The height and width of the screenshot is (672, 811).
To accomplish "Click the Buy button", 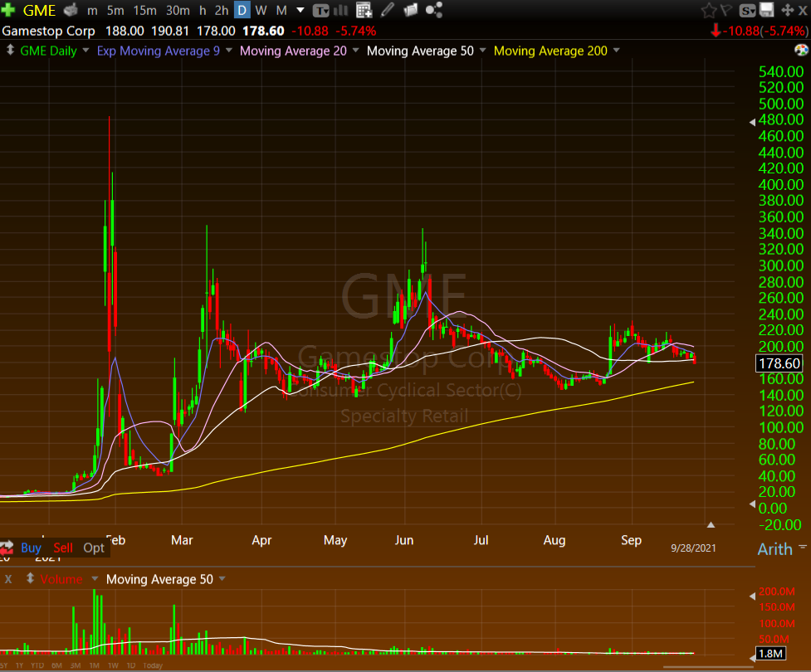I will coord(31,548).
